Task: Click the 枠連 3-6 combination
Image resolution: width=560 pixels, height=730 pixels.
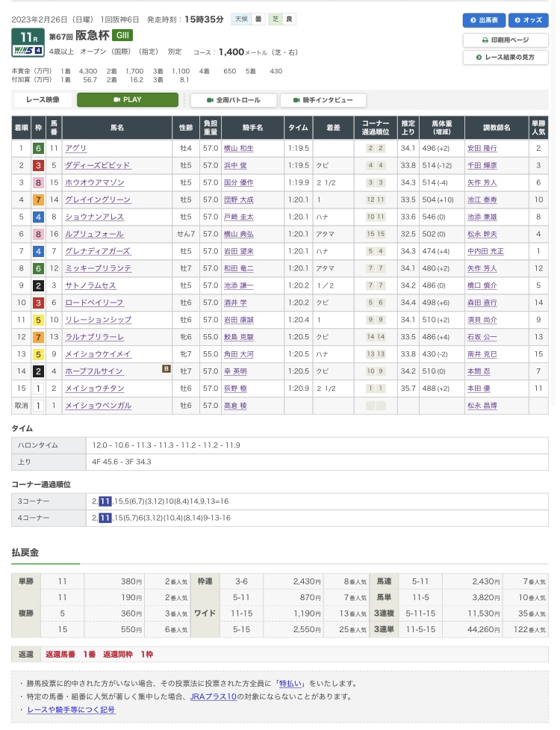Action: [x=241, y=581]
